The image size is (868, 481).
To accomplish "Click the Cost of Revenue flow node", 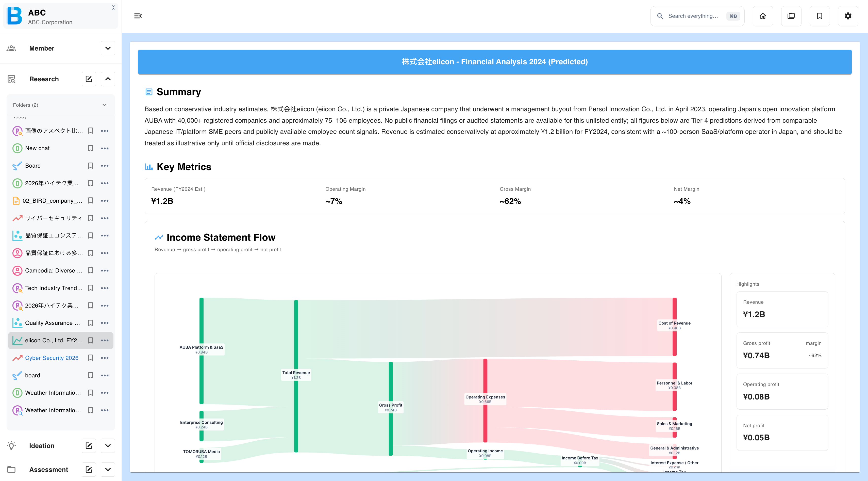I will (x=674, y=326).
